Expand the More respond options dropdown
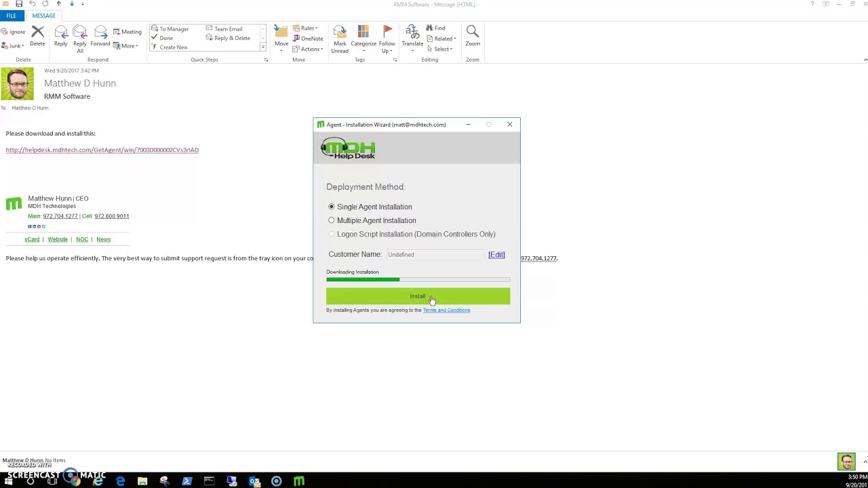The height and width of the screenshot is (488, 868). click(x=127, y=45)
